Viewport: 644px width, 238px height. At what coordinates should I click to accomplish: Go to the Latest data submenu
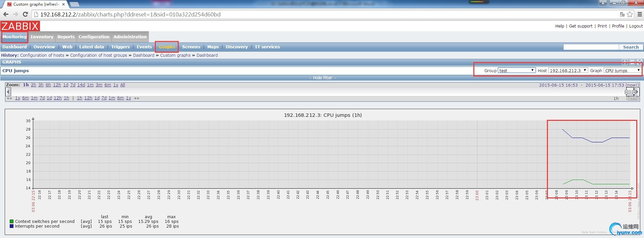point(92,47)
